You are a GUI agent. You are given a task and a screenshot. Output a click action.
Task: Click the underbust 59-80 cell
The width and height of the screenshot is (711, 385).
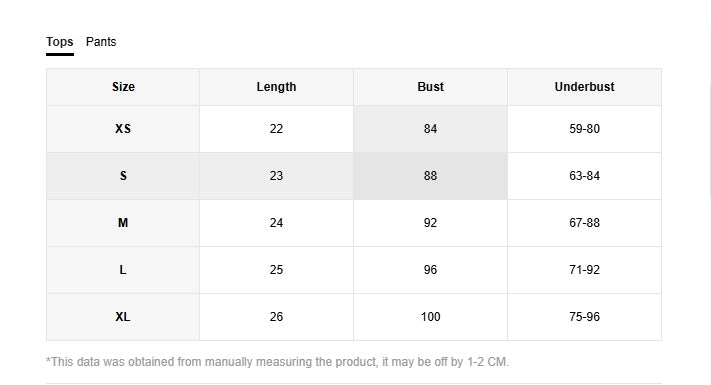click(584, 129)
